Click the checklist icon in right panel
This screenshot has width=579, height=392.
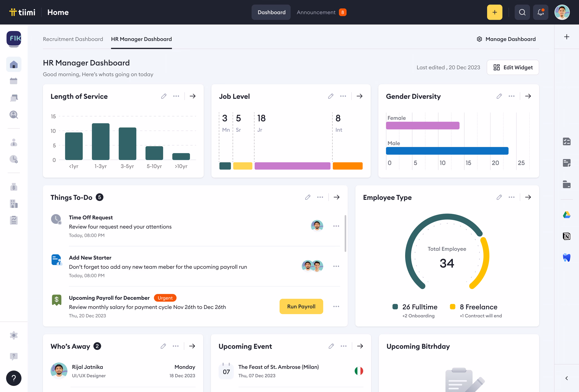click(567, 141)
